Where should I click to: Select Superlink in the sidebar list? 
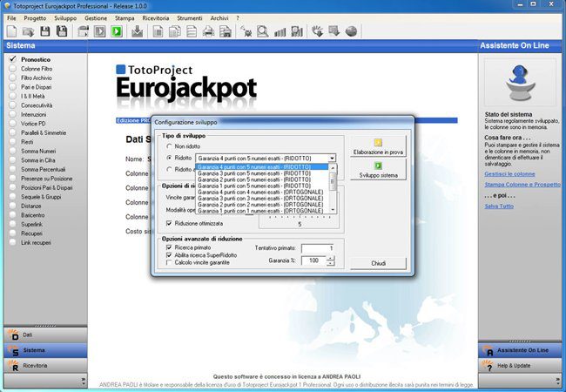click(31, 224)
